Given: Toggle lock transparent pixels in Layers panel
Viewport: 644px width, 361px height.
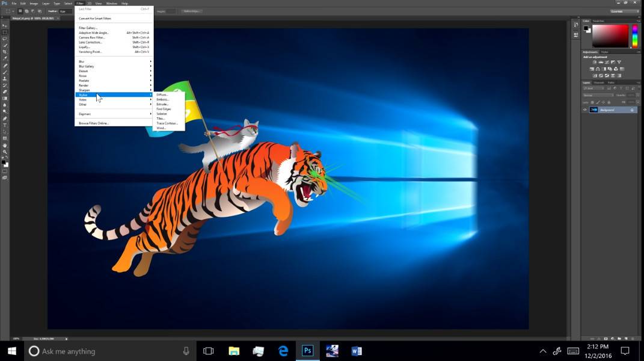Looking at the screenshot, I should [592, 102].
